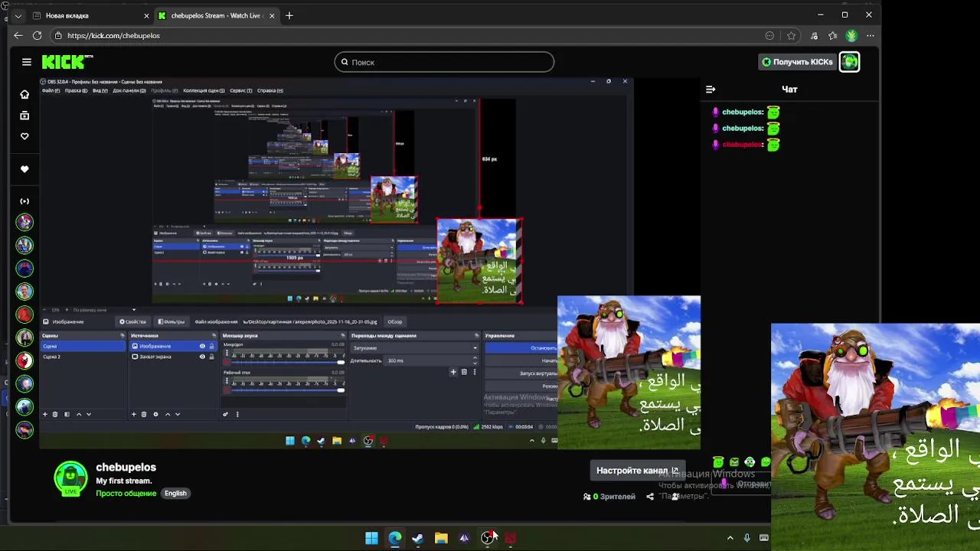Image resolution: width=980 pixels, height=551 pixels.
Task: Open the browser settings ellipsis menu
Action: [x=871, y=35]
